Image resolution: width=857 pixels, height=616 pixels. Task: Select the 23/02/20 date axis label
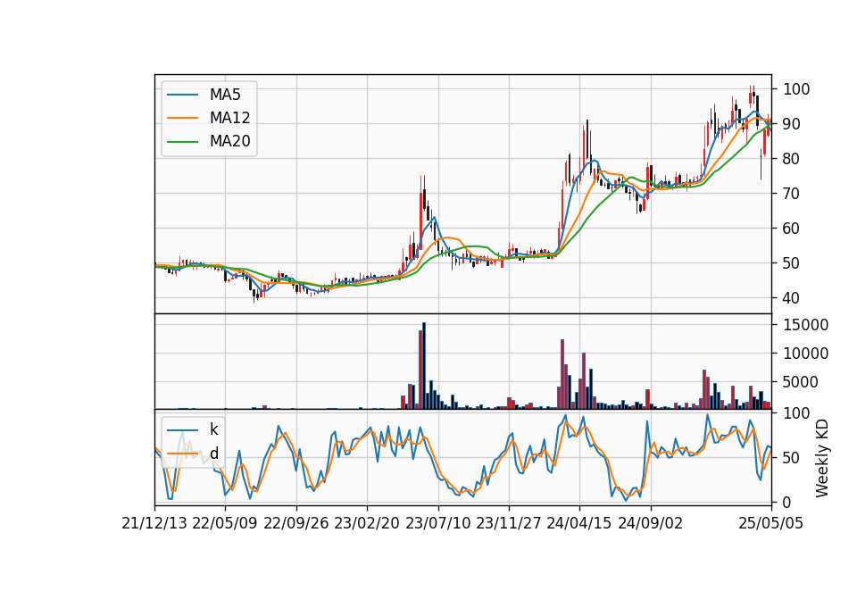point(367,523)
